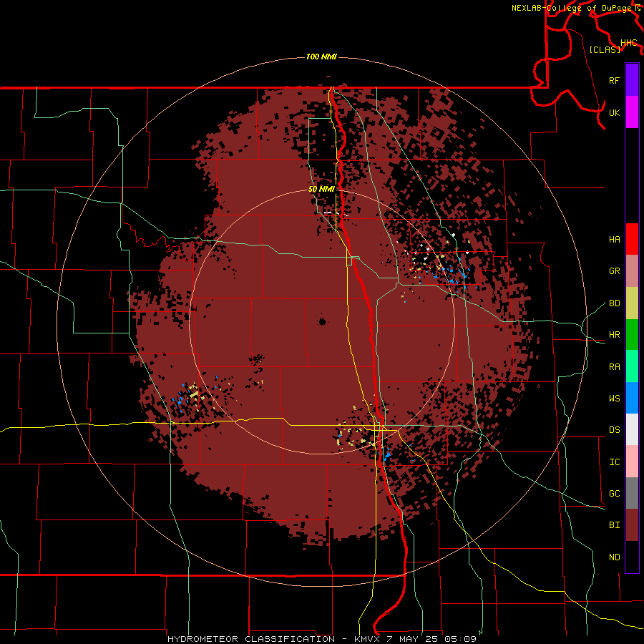Click the BI brown legend swatch
Viewport: 644px width, 644px height.
(x=632, y=525)
